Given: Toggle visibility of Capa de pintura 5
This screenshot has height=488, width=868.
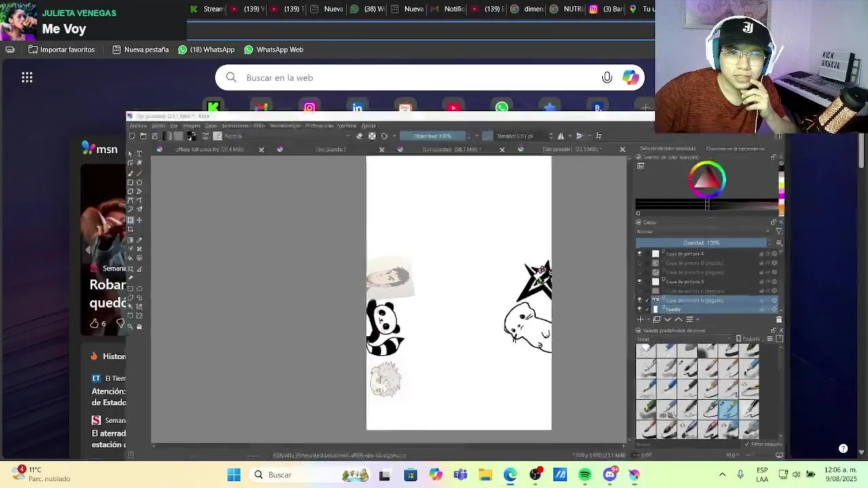Looking at the screenshot, I should tap(639, 281).
